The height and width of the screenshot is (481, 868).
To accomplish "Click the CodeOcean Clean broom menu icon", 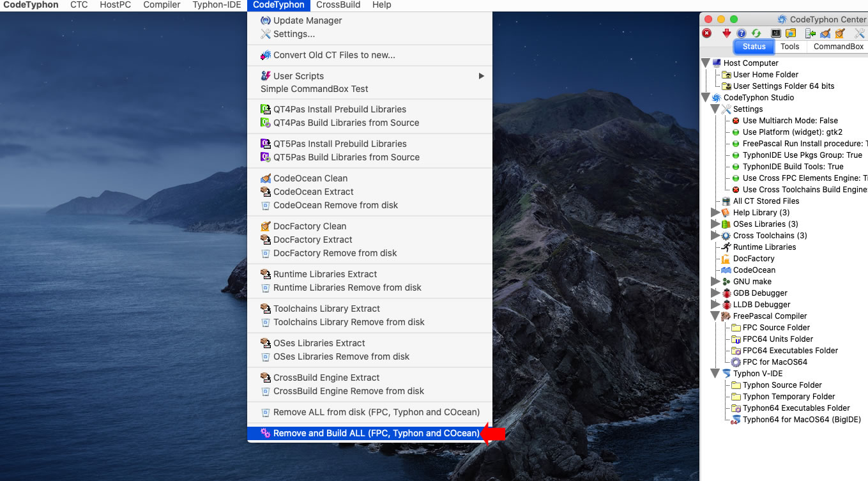I will pos(266,178).
